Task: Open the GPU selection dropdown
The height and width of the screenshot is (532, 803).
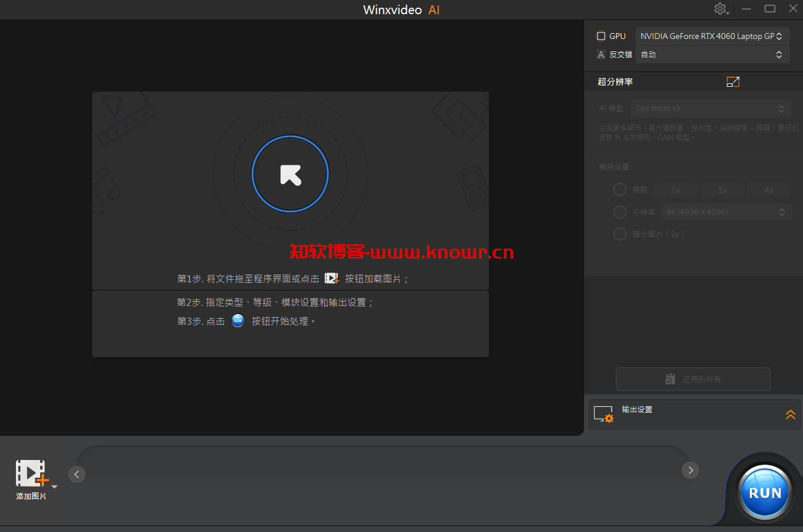Action: point(712,36)
